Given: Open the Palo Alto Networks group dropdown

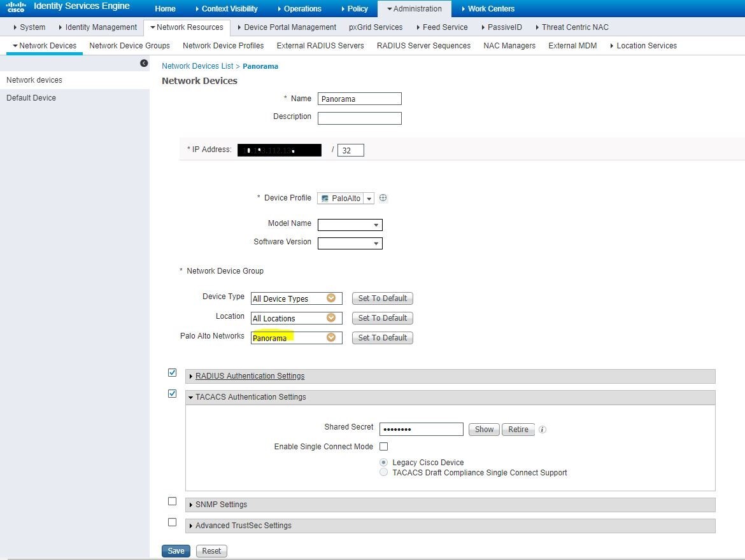Looking at the screenshot, I should click(x=330, y=337).
